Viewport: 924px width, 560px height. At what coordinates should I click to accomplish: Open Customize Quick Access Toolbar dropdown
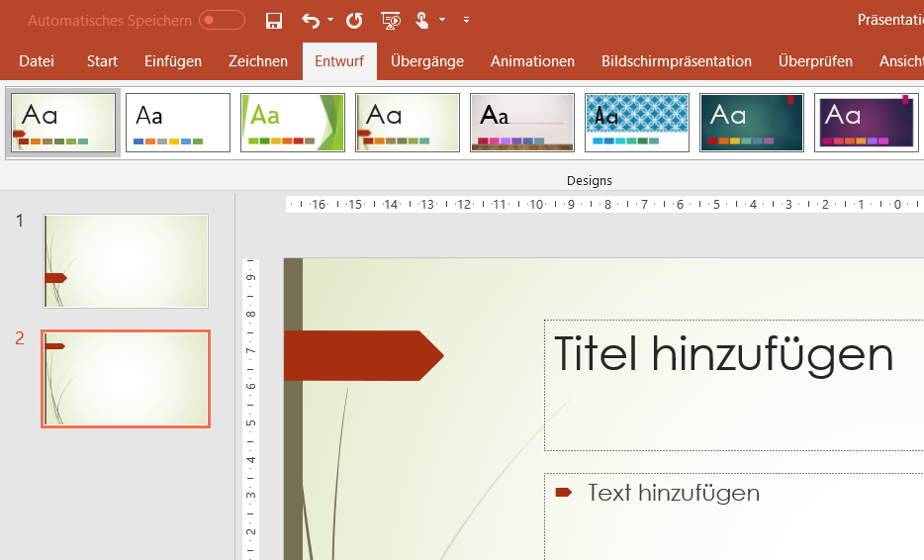click(466, 20)
